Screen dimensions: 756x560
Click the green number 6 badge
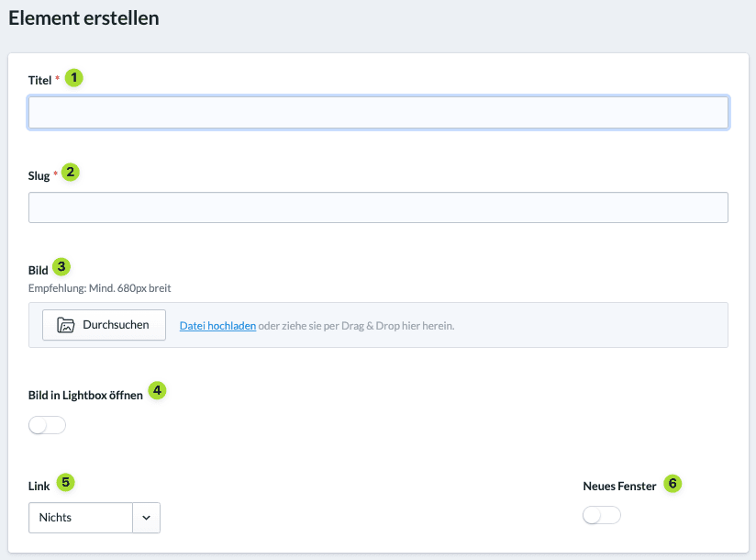[673, 483]
